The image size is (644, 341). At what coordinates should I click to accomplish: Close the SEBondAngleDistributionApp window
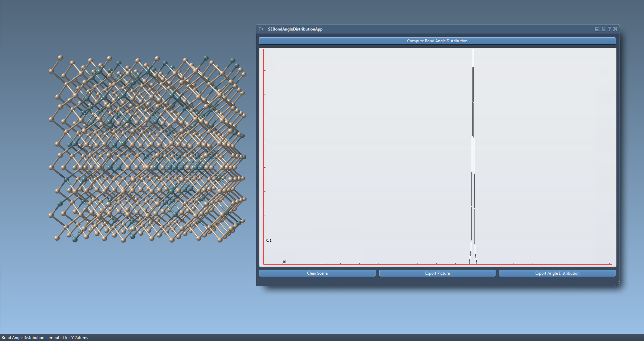(x=615, y=29)
